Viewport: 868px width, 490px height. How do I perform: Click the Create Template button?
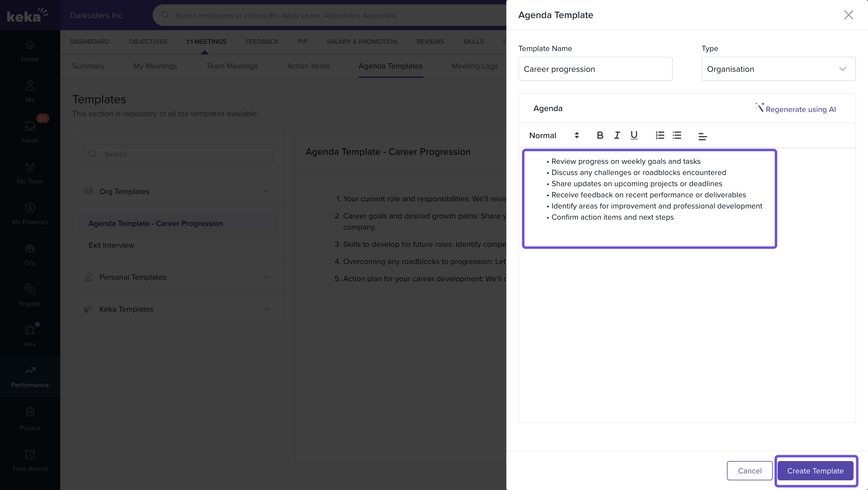815,471
